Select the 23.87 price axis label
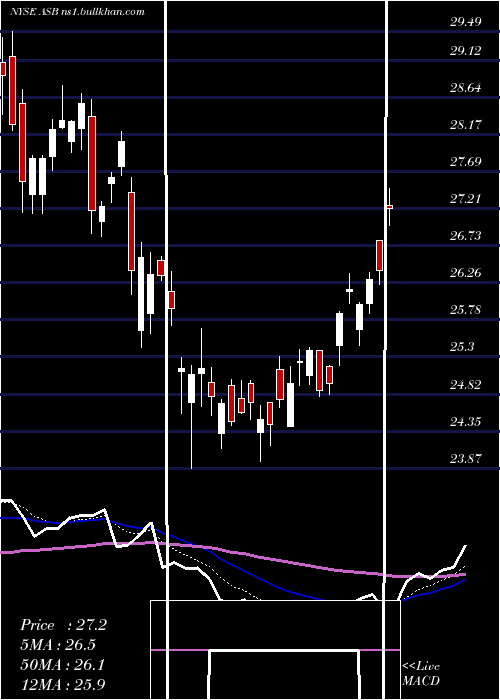The height and width of the screenshot is (700, 500). pos(466,458)
